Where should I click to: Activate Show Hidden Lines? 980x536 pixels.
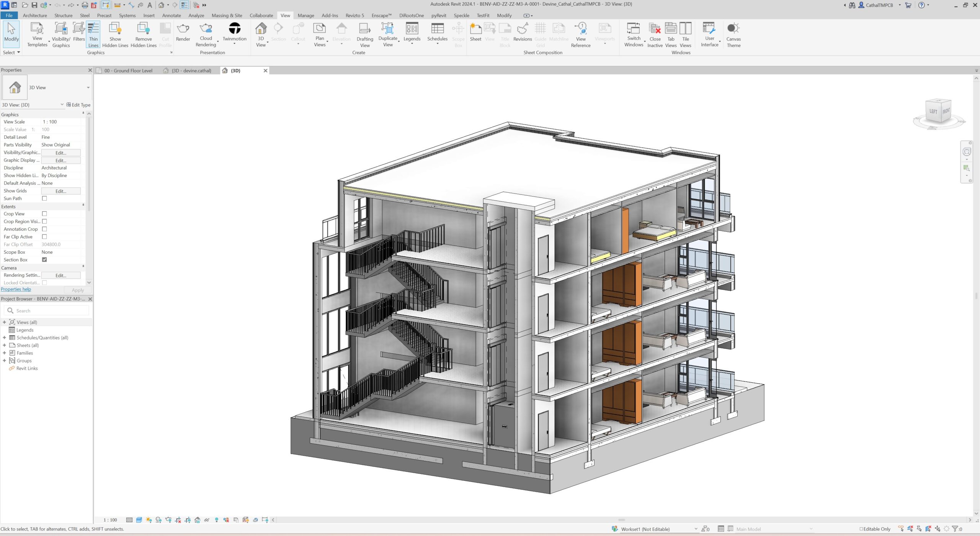114,34
